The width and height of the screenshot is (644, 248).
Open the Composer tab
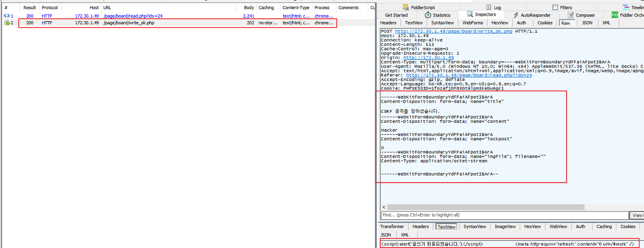tap(581, 15)
